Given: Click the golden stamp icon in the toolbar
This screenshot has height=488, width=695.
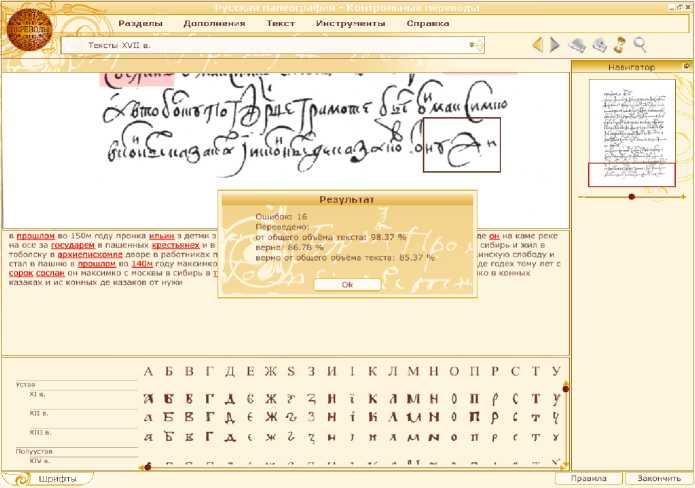Looking at the screenshot, I should click(x=620, y=45).
